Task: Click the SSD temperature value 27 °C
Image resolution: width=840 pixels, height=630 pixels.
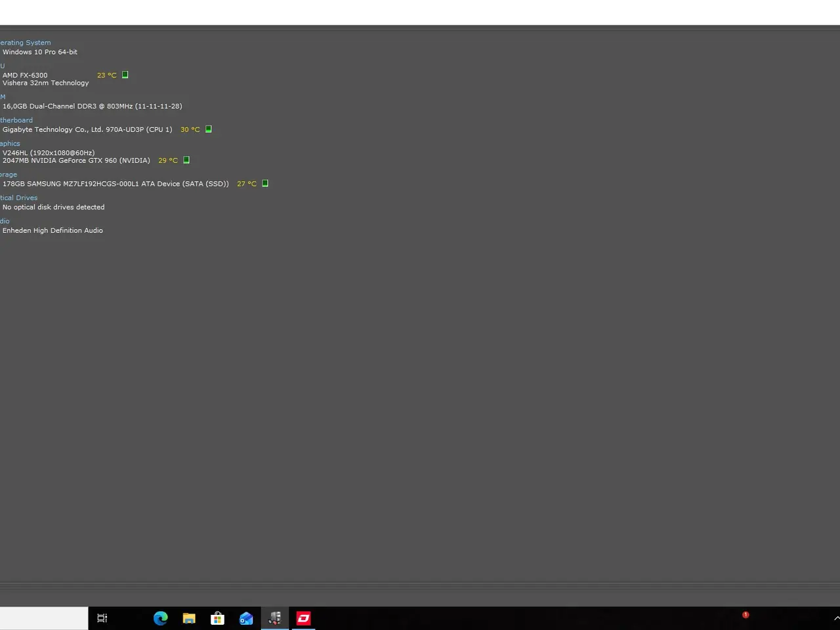Action: (x=246, y=184)
